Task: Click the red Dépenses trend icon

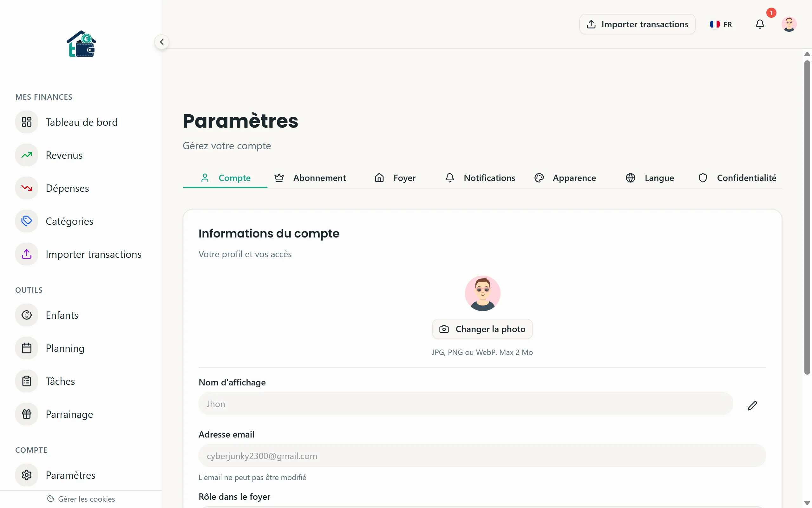Action: click(27, 188)
